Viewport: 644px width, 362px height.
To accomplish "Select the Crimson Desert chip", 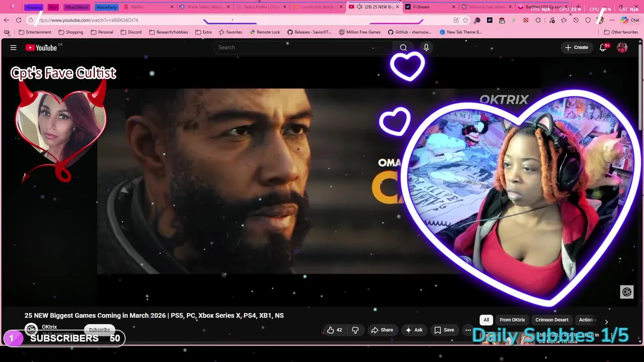I will 552,320.
